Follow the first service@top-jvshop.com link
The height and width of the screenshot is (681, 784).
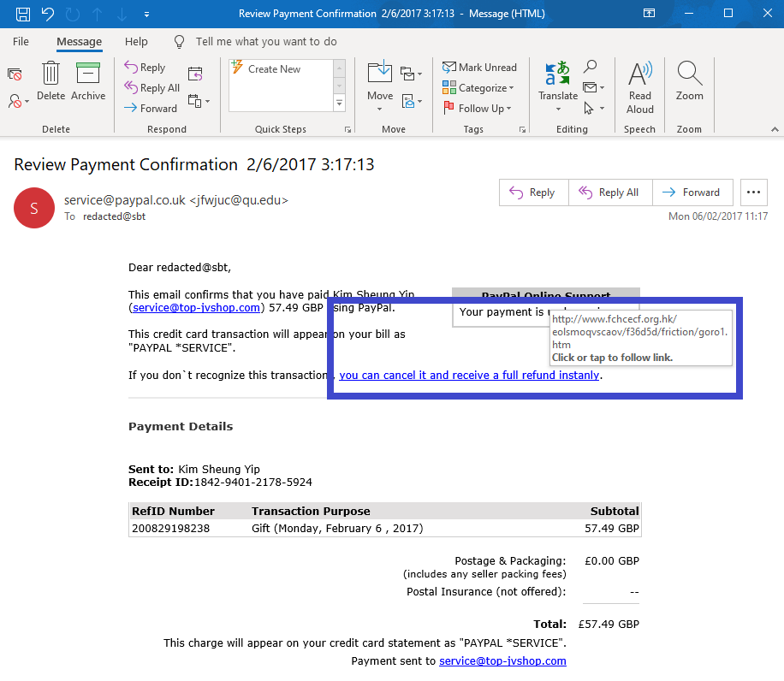pos(196,308)
